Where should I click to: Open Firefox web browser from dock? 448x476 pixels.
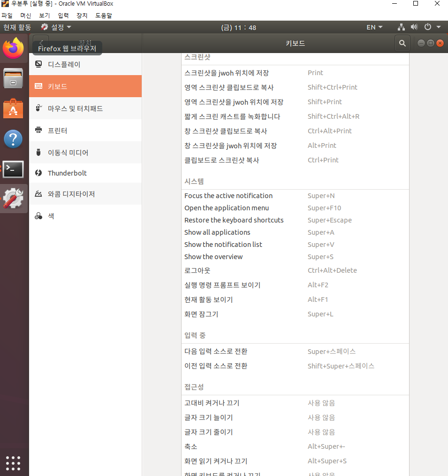[x=13, y=48]
